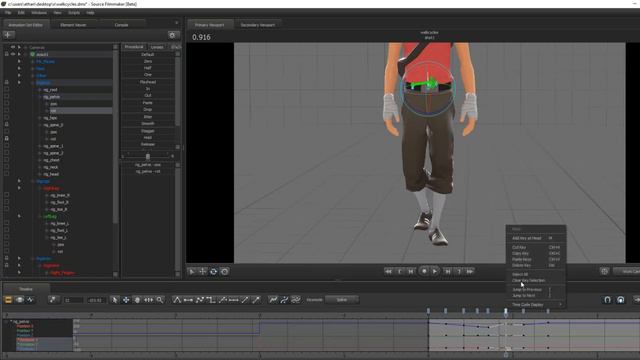Click the plus add animation set button
The image size is (640, 360).
click(x=8, y=35)
